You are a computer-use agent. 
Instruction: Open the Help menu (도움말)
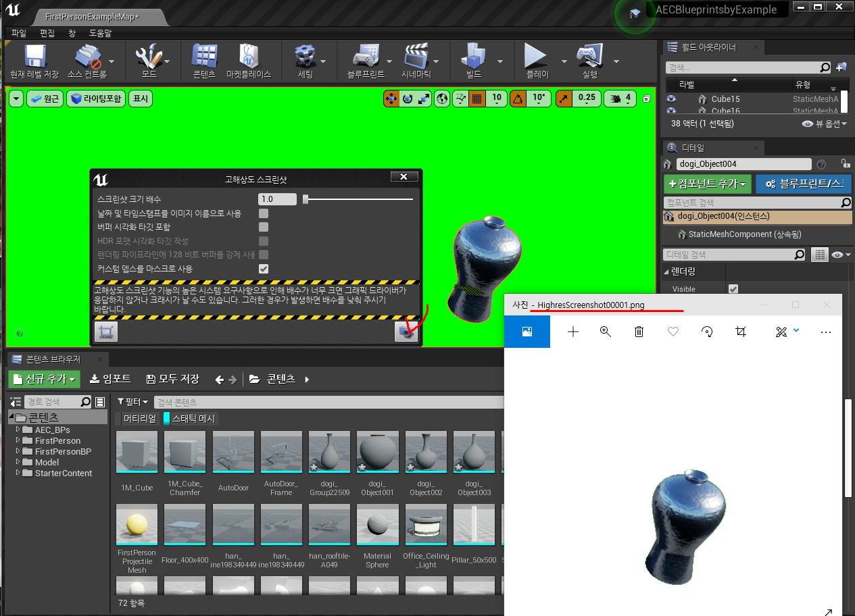click(x=100, y=33)
